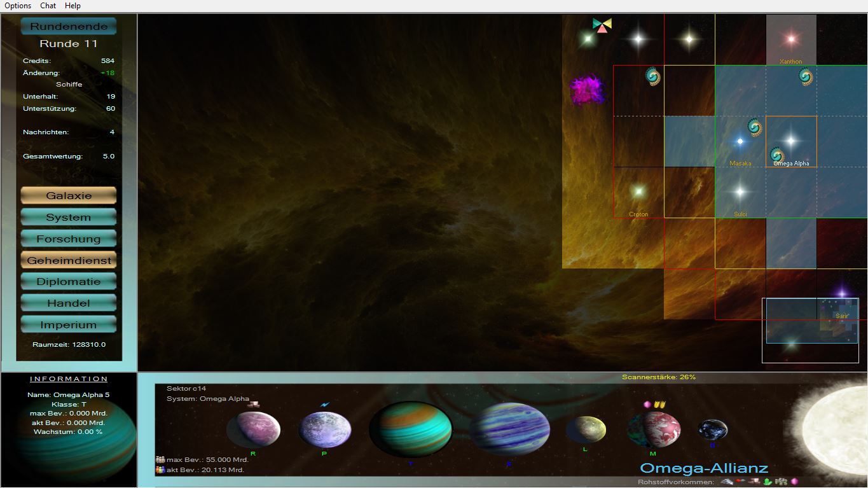Select the ship icon below Xanthon sector
This screenshot has height=488, width=868.
[x=806, y=77]
